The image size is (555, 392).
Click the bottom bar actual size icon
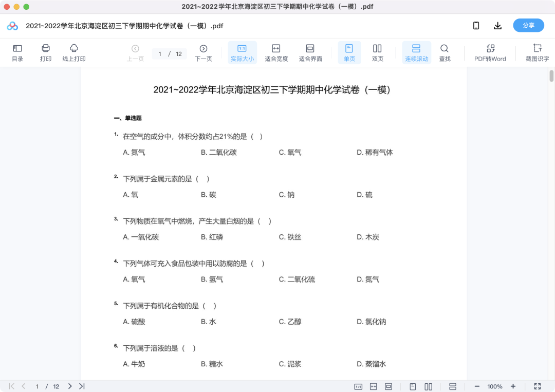pos(358,387)
